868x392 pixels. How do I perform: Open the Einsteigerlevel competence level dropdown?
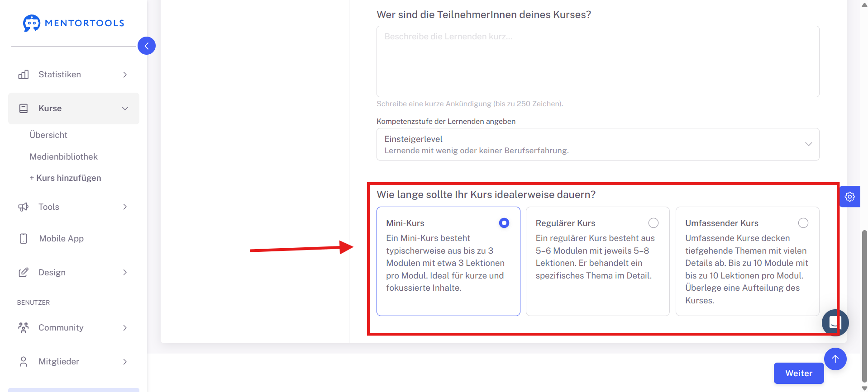click(x=598, y=144)
